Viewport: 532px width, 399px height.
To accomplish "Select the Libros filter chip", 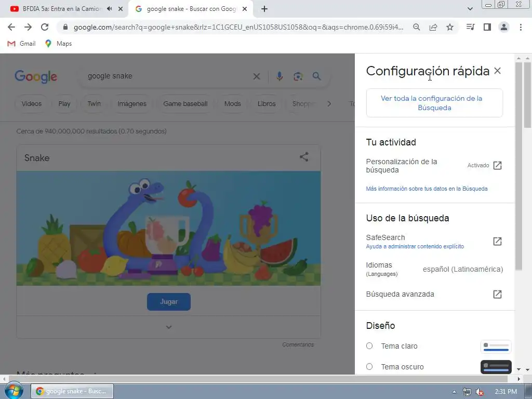I will pos(267,104).
